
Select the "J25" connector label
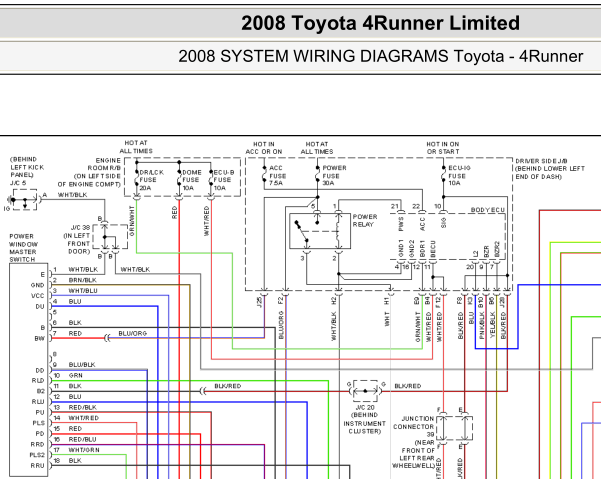tap(259, 302)
